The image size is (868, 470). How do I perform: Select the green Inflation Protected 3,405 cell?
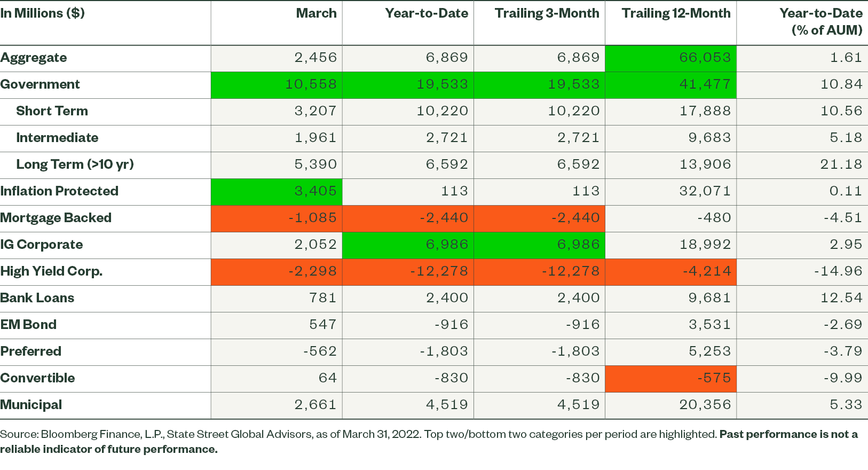click(x=315, y=191)
